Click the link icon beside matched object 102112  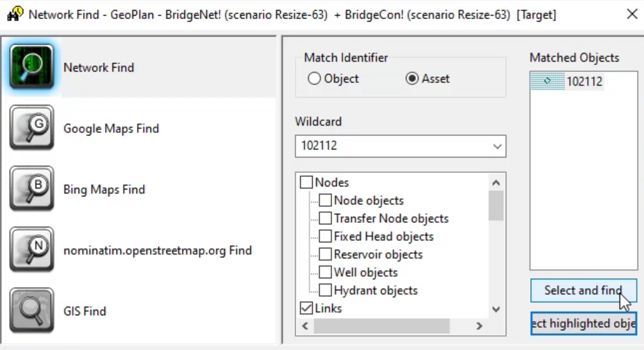[x=547, y=81]
